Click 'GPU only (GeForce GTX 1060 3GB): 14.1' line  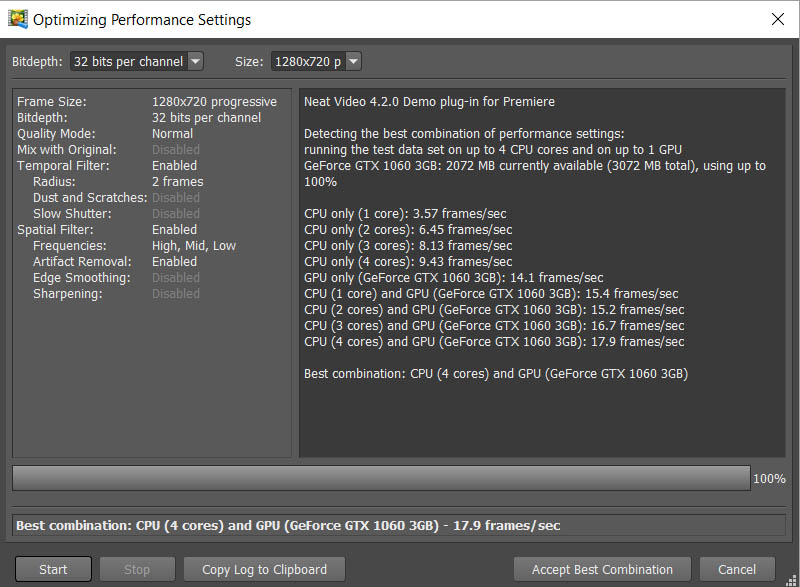pyautogui.click(x=454, y=277)
